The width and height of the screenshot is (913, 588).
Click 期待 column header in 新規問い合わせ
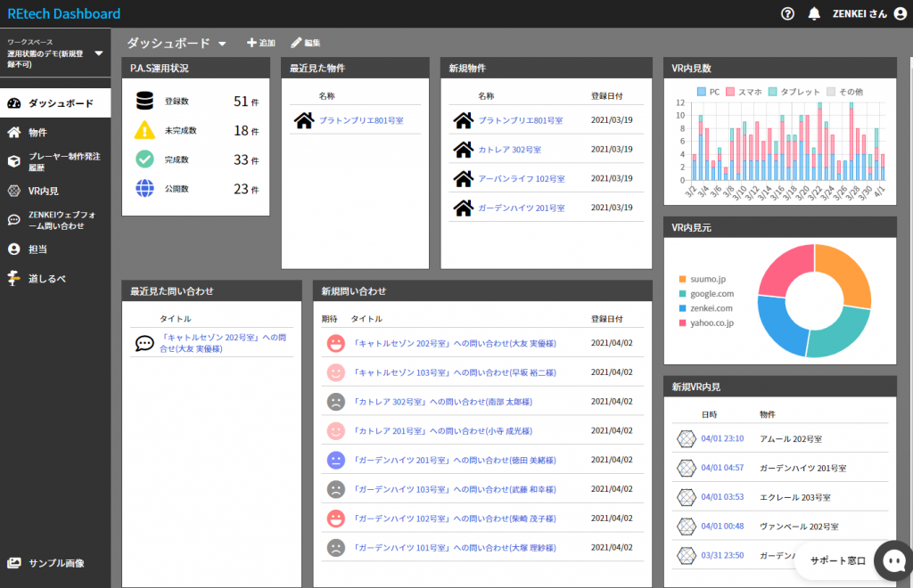click(x=330, y=319)
